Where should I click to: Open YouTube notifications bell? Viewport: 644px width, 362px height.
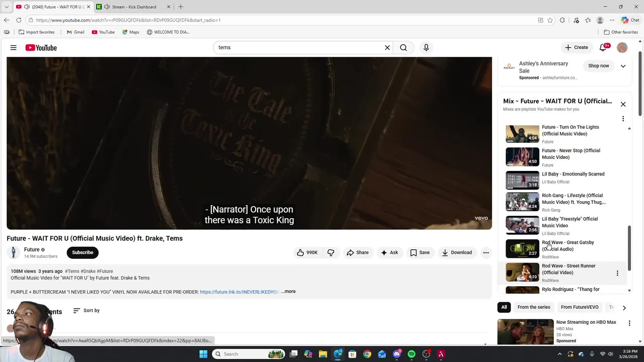click(x=603, y=48)
